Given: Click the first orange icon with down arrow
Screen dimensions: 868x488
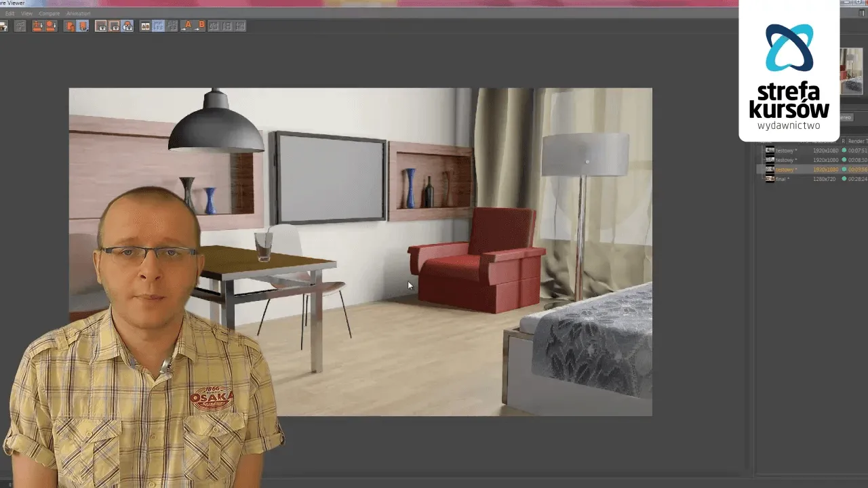Looking at the screenshot, I should pyautogui.click(x=37, y=26).
